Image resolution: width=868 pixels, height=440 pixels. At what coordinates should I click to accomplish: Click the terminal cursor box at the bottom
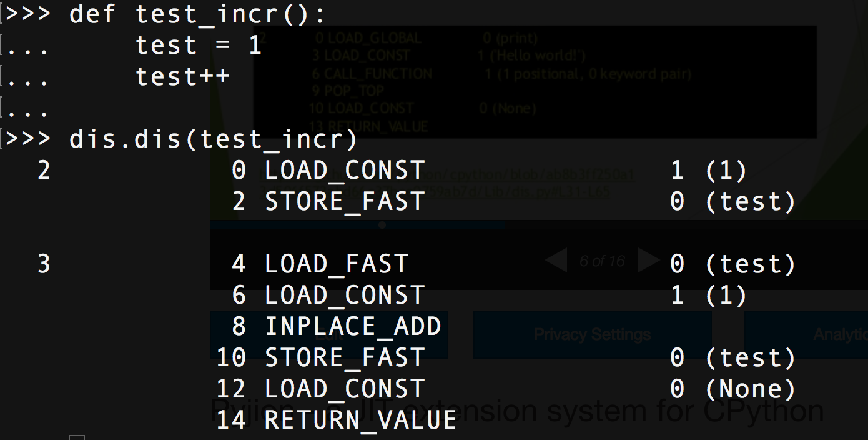coord(76,437)
